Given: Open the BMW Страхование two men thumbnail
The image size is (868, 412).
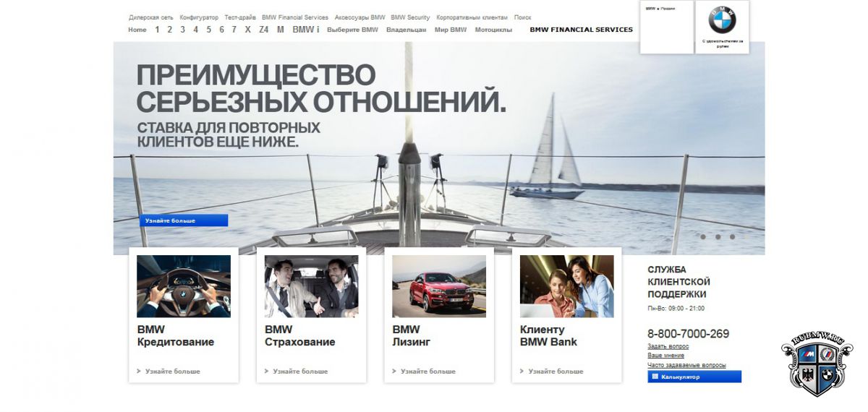Looking at the screenshot, I should point(311,286).
